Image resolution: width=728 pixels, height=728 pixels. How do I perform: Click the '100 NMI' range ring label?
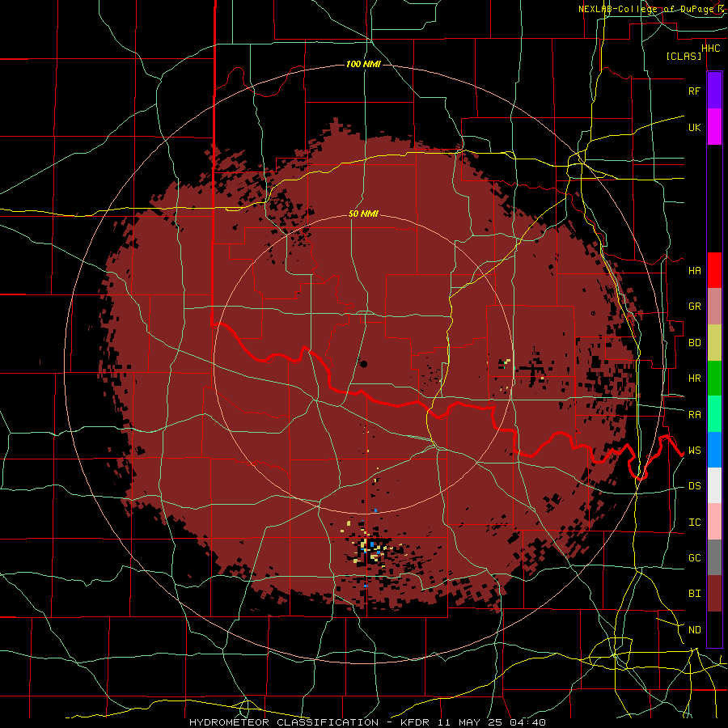363,64
